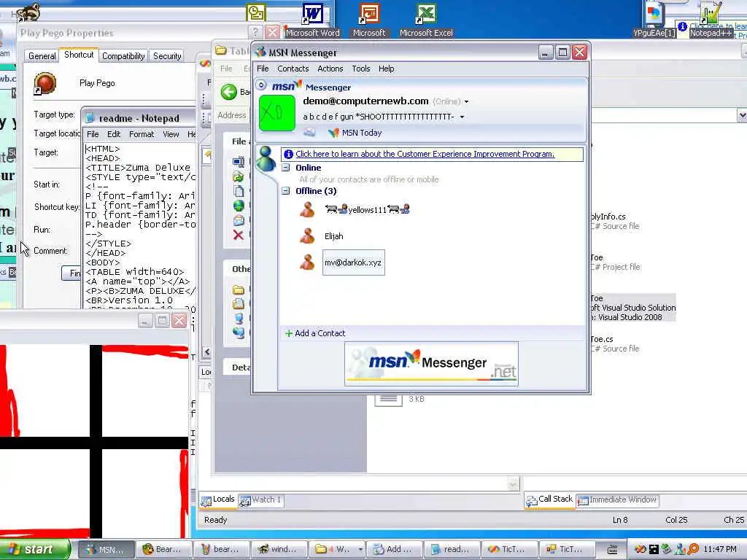
Task: Click the MSN Messenger .net banner
Action: point(431,363)
